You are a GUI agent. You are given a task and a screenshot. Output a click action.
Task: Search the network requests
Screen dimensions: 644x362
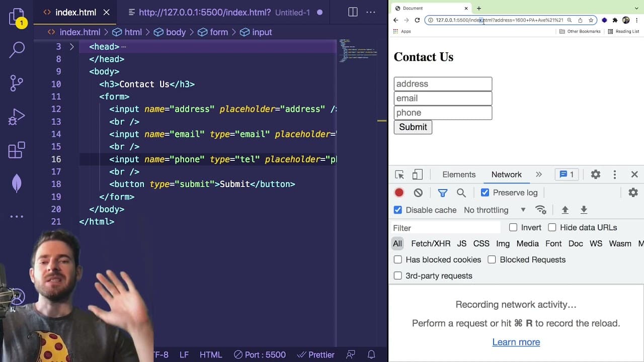(x=461, y=193)
